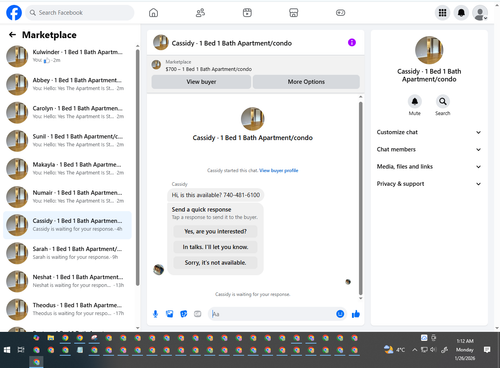Choose a GIF from the GIF icon
The width and height of the screenshot is (500, 368).
pyautogui.click(x=198, y=314)
